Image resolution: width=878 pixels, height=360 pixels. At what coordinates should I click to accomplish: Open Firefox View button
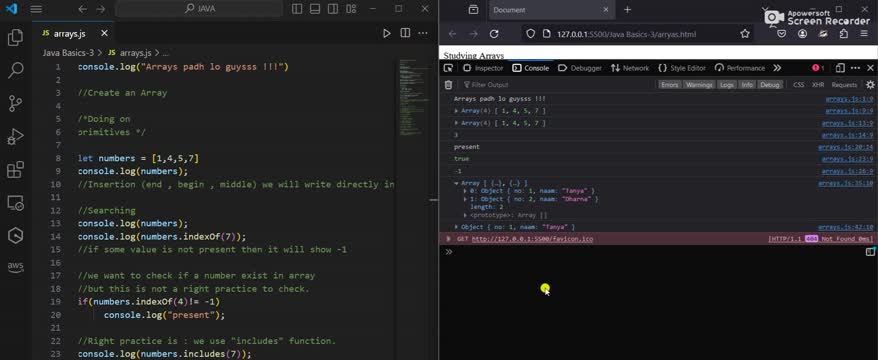pos(473,10)
